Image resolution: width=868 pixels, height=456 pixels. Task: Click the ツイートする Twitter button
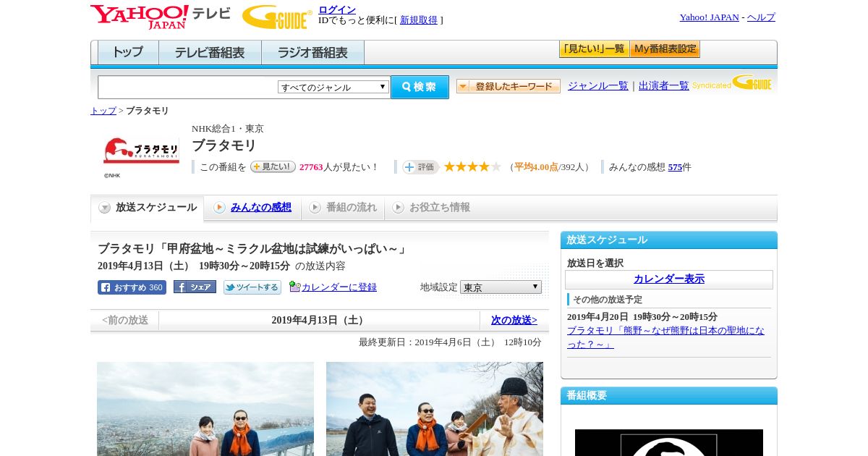252,287
